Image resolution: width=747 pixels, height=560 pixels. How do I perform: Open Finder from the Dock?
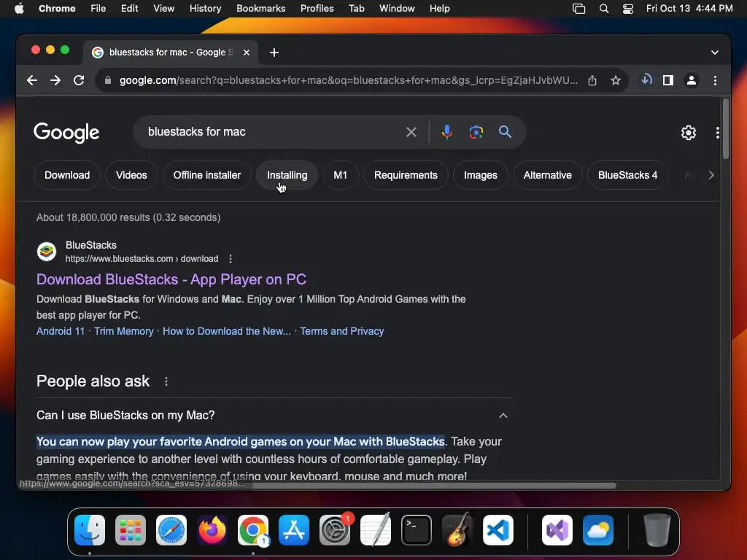tap(90, 531)
